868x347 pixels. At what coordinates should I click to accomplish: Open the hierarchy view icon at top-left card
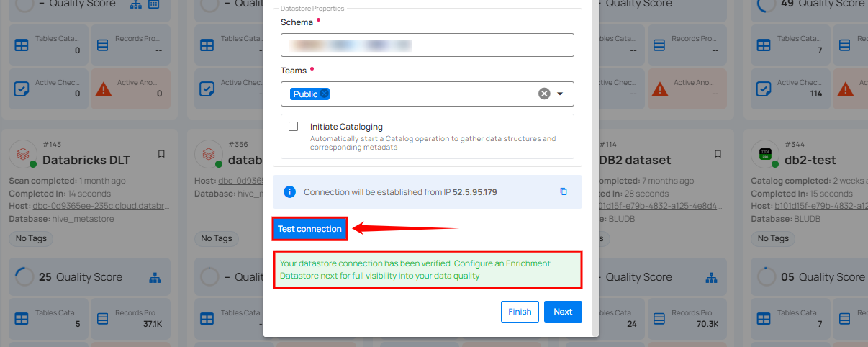(136, 4)
